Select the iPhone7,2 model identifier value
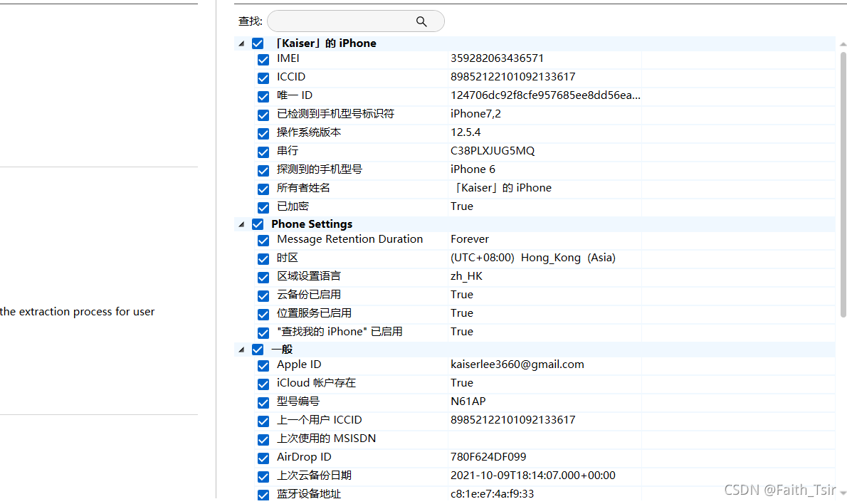Screen dimensions: 847x504 click(475, 114)
